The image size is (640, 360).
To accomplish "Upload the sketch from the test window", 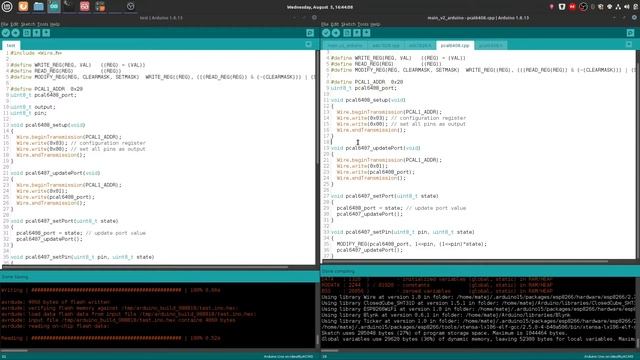I will tap(16, 33).
